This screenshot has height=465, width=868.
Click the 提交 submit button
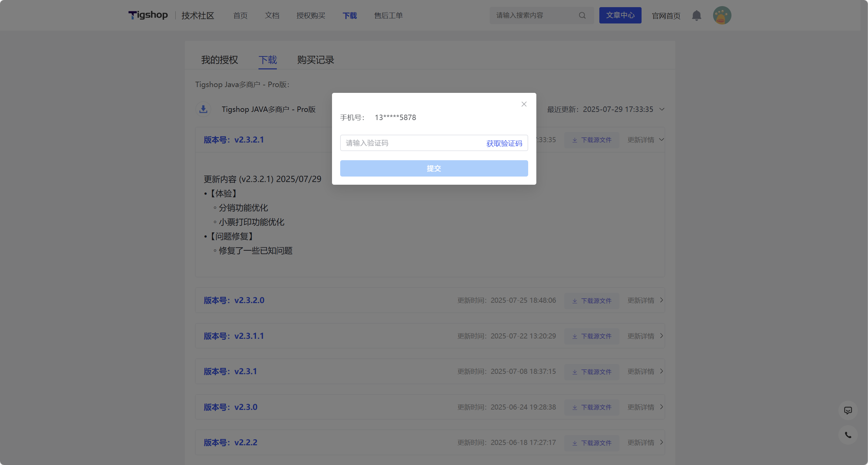[x=434, y=168]
